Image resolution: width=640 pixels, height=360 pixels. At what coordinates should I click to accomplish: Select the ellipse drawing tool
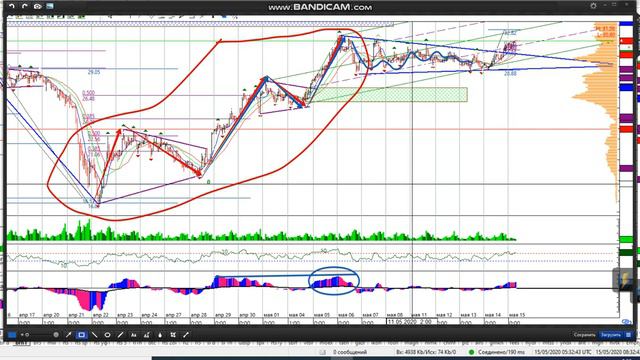107,335
